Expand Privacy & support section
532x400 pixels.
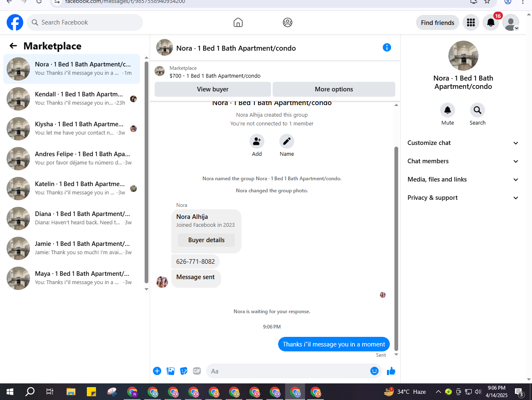click(463, 198)
